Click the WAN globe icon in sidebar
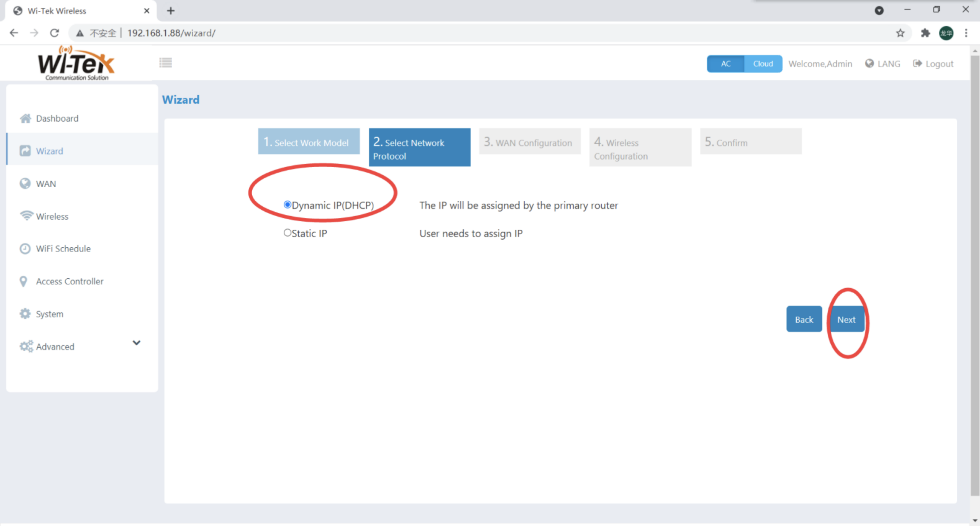This screenshot has width=980, height=526. 25,184
